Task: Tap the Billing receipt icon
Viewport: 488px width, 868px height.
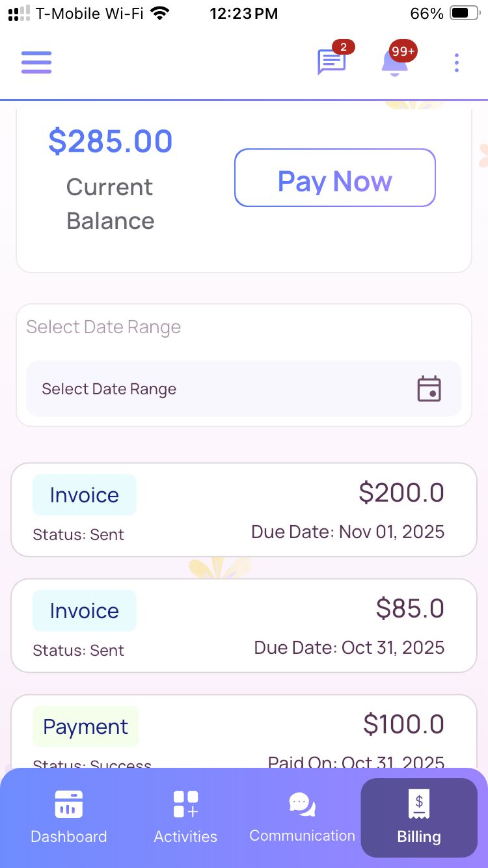Action: tap(419, 804)
